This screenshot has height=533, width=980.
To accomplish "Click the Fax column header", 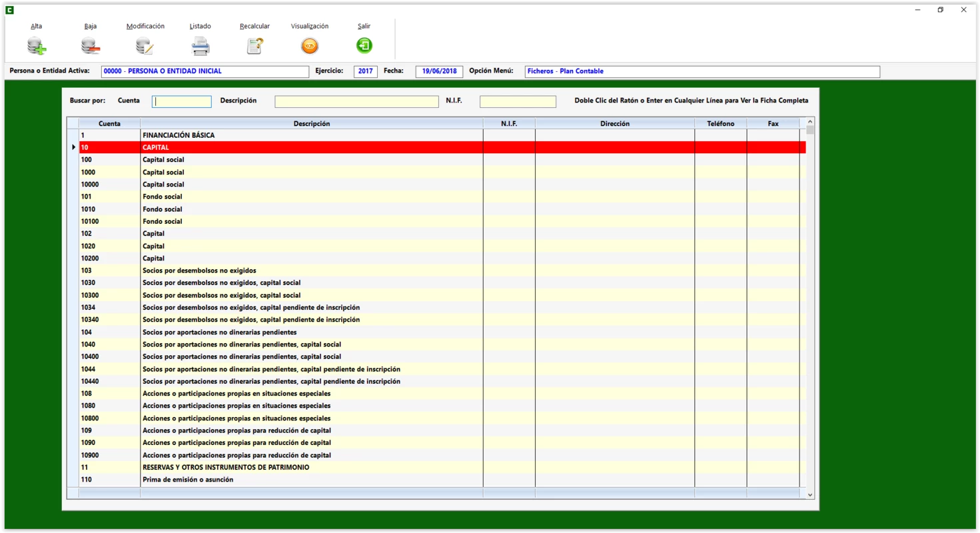I will click(773, 123).
